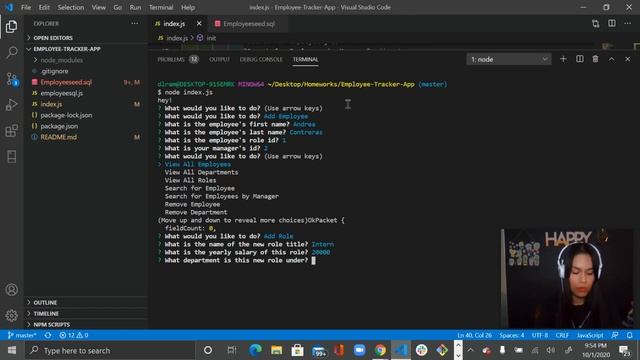Image resolution: width=640 pixels, height=360 pixels.
Task: Open the Search view in activity bar
Action: (x=11, y=52)
